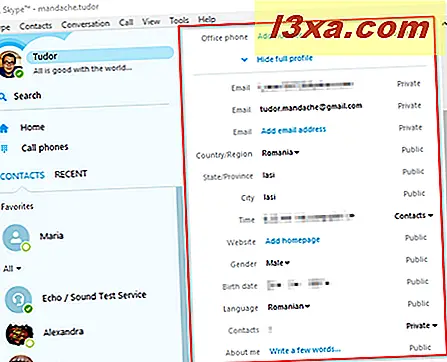Change Time visibility via Contacts dropdown

(414, 216)
